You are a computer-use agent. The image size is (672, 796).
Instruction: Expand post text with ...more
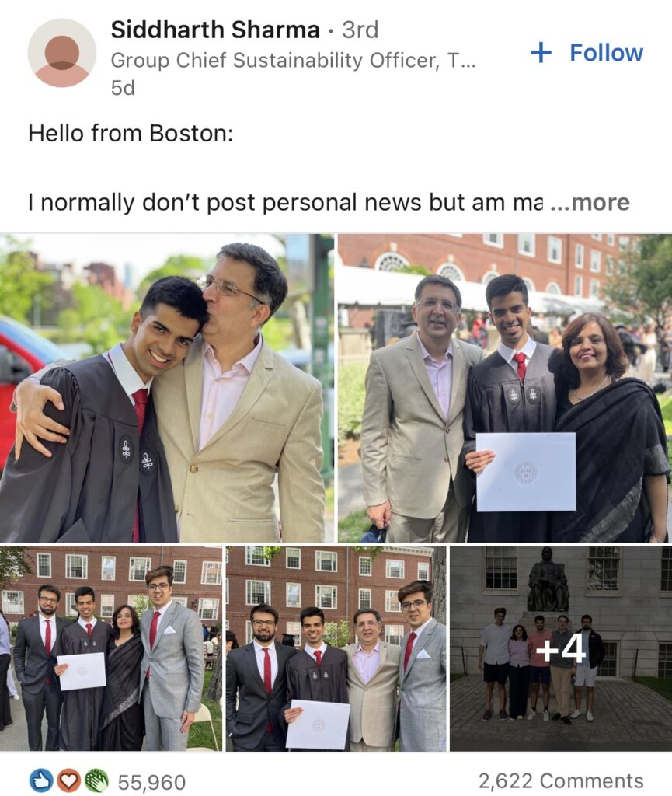(x=590, y=202)
